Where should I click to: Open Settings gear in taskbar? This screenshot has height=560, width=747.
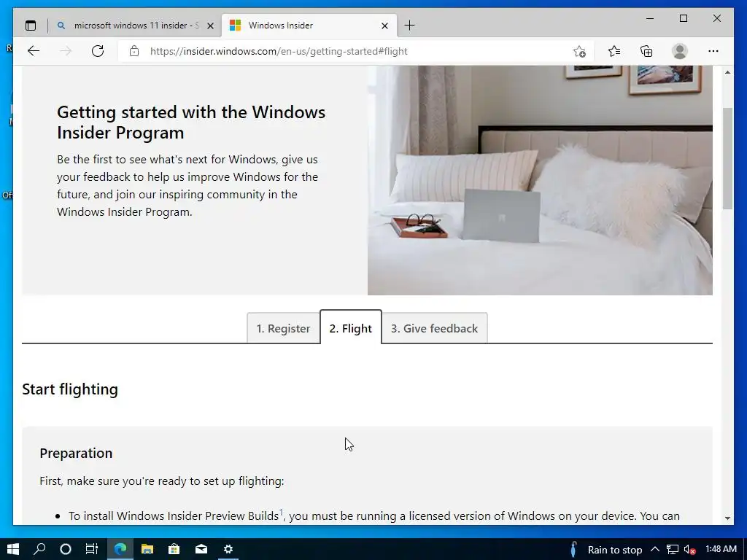[228, 549]
